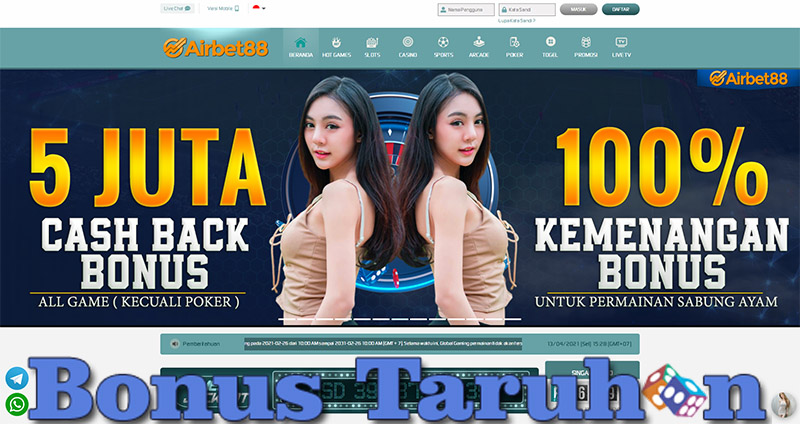
Task: Open WhatsApp contact icon
Action: pyautogui.click(x=17, y=405)
